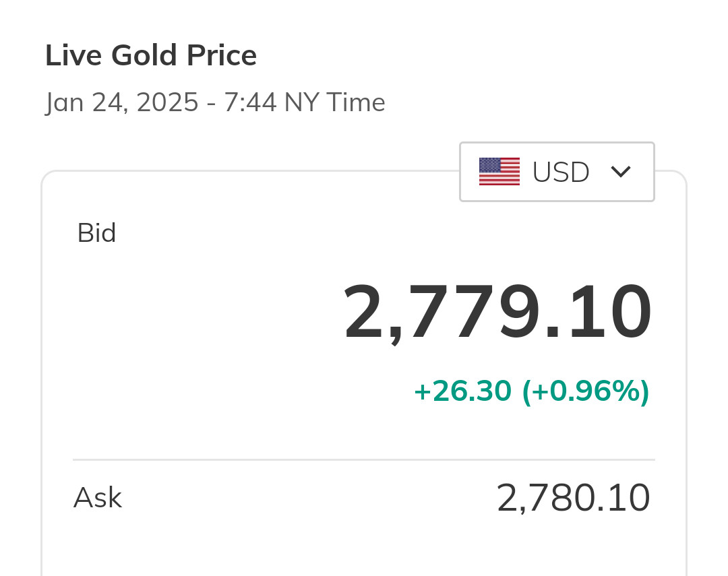Click the US flag icon
The image size is (728, 576).
click(x=499, y=172)
